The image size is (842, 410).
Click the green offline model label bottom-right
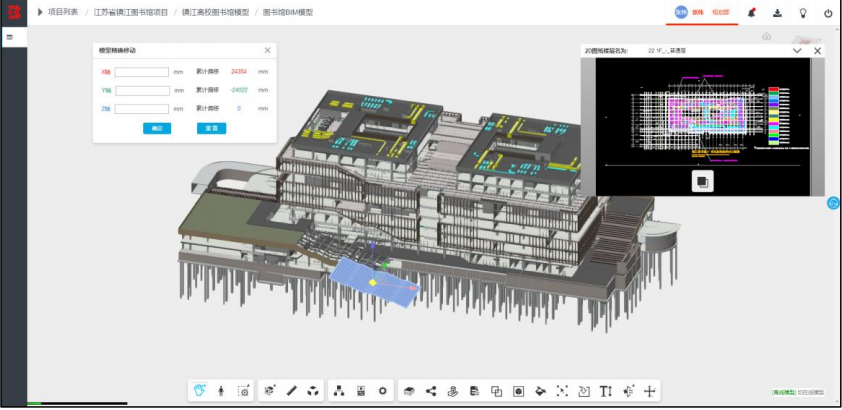(783, 393)
